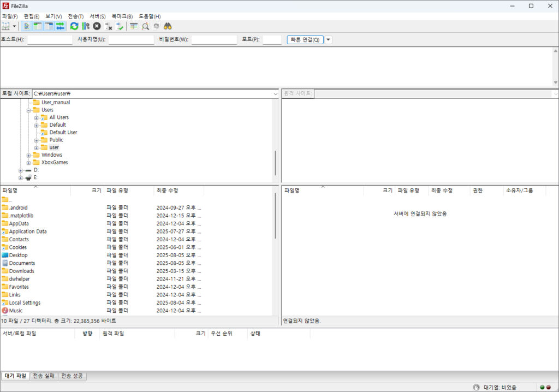Select the Default User folder in the tree
This screenshot has width=559, height=392.
(x=63, y=132)
